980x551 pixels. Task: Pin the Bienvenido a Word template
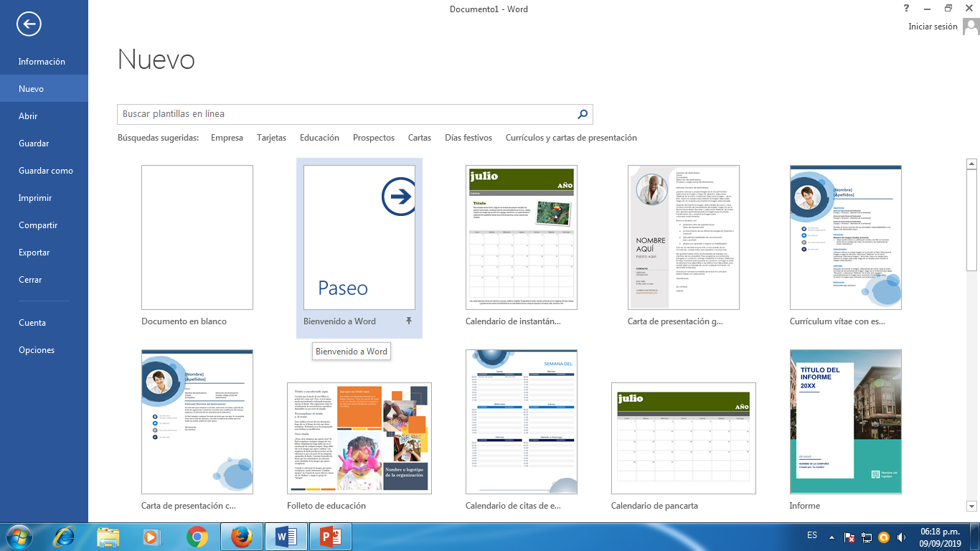pos(409,321)
